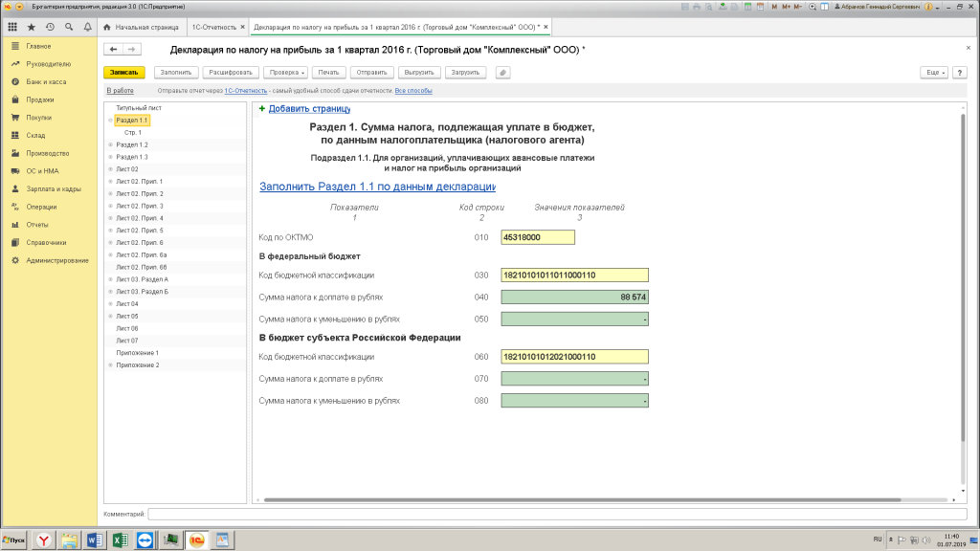Click the calendar icon in title bar

760,7
